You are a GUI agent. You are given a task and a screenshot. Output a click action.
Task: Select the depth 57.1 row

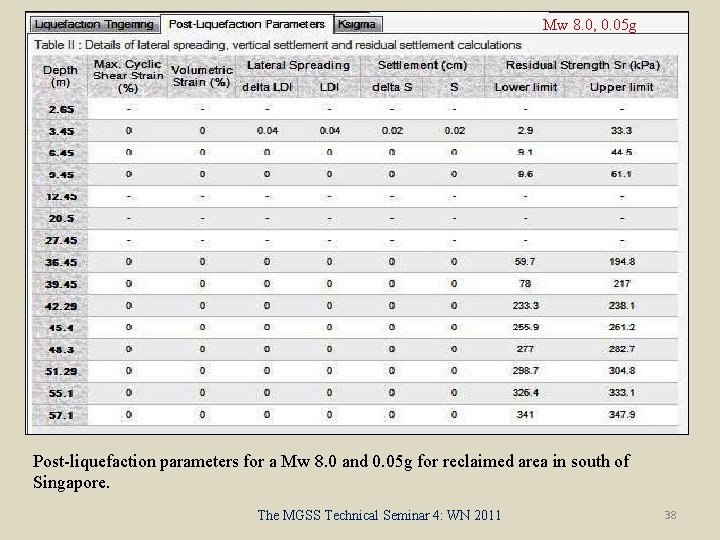pyautogui.click(x=355, y=415)
